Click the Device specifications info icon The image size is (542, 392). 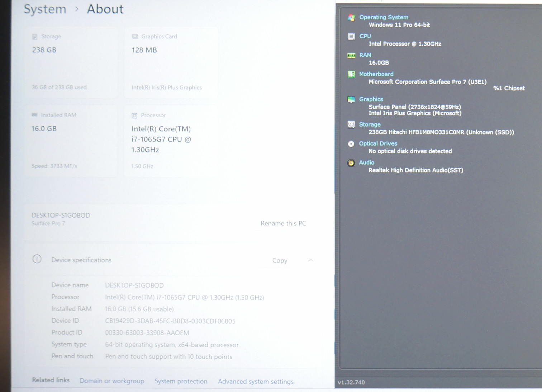point(37,259)
